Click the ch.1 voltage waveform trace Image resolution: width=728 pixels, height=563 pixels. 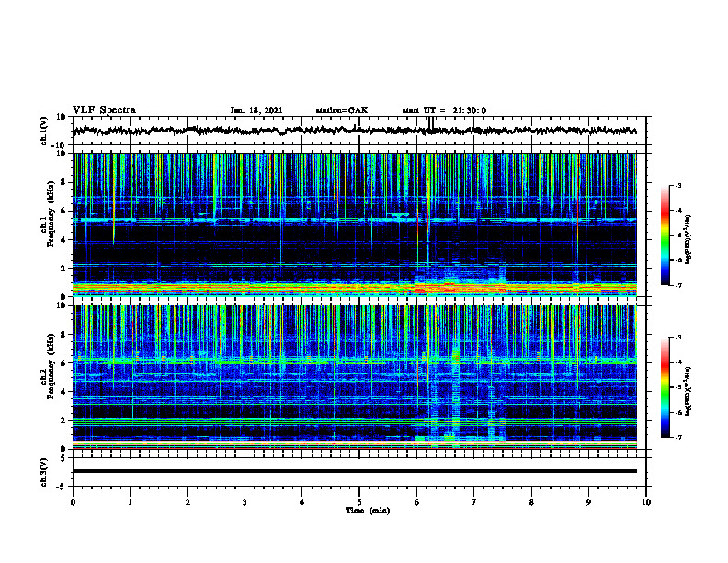(x=355, y=131)
